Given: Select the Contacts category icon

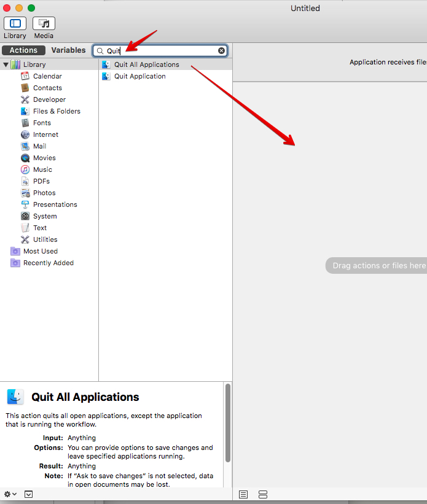Looking at the screenshot, I should click(25, 88).
